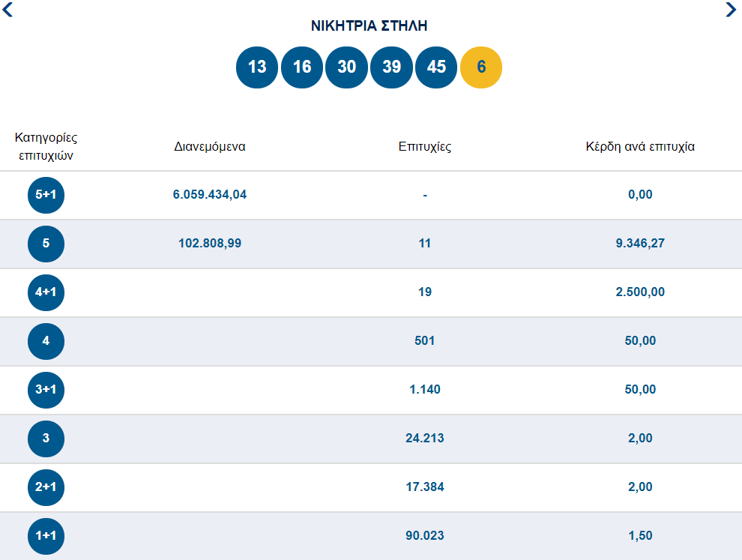This screenshot has height=560, width=742.
Task: Click the Διανεμόμενα column header
Action: click(210, 147)
